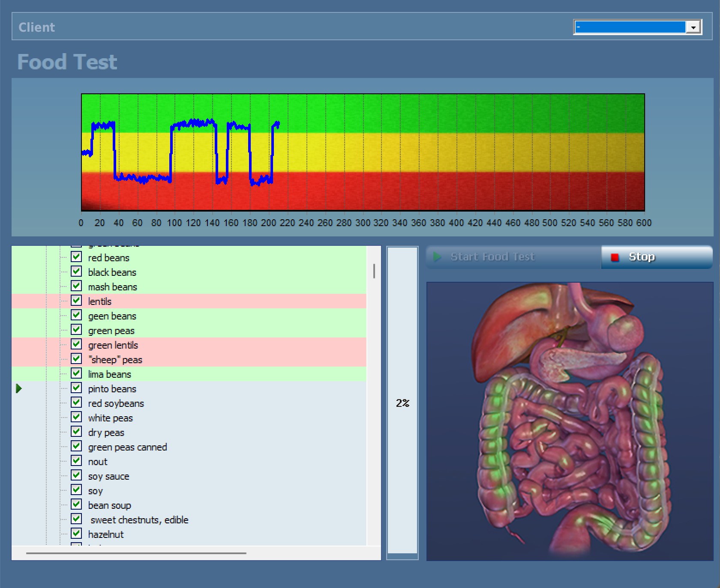Toggle the soy sauce checkbox

[76, 475]
